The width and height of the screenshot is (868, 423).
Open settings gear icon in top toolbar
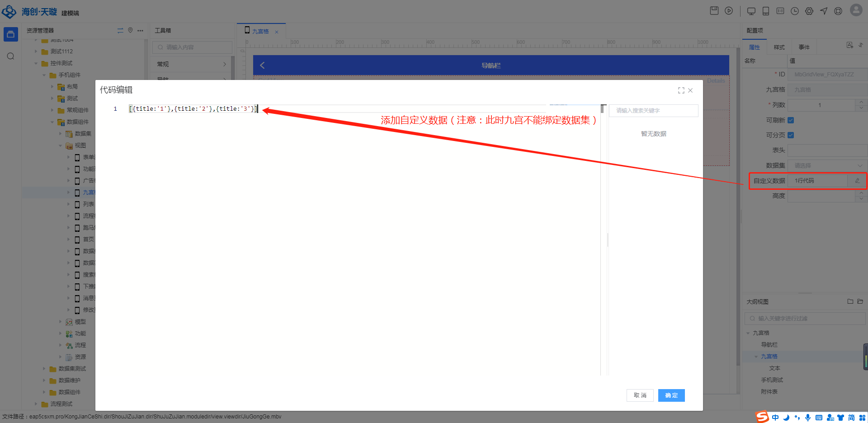coord(809,11)
